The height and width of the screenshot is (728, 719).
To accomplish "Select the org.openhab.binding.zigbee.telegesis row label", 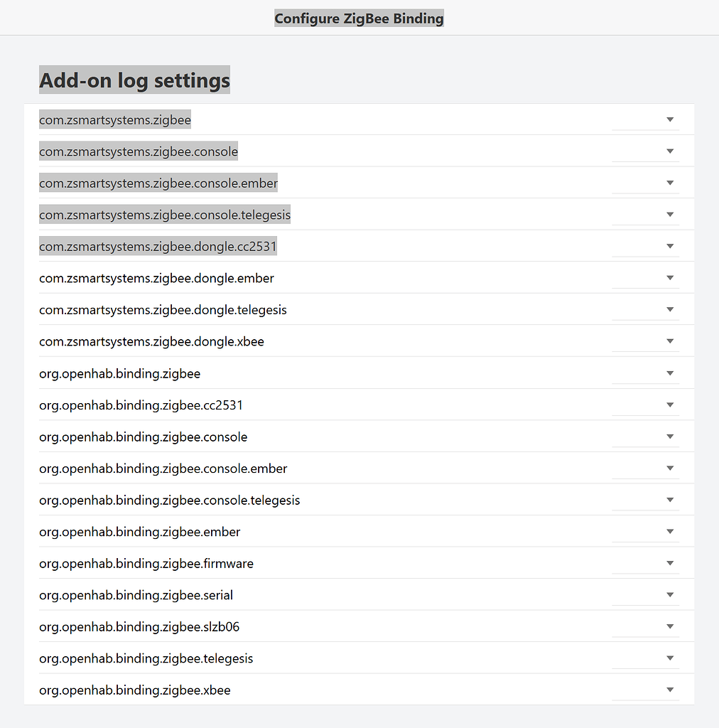I will tap(146, 658).
